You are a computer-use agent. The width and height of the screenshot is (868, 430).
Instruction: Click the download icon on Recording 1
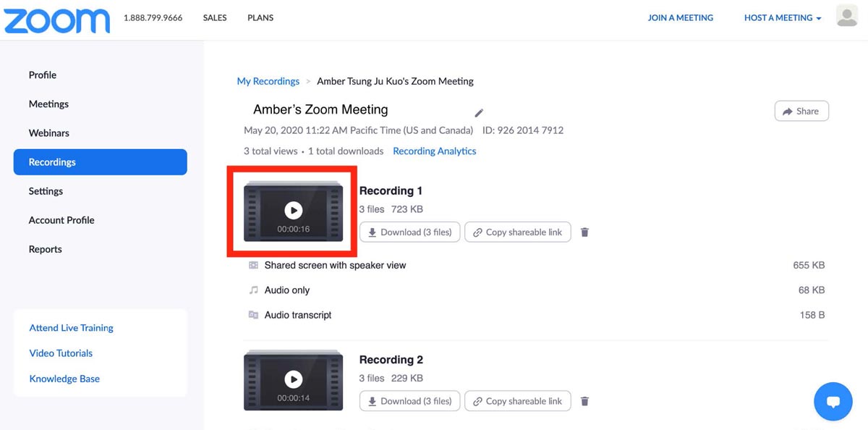373,232
